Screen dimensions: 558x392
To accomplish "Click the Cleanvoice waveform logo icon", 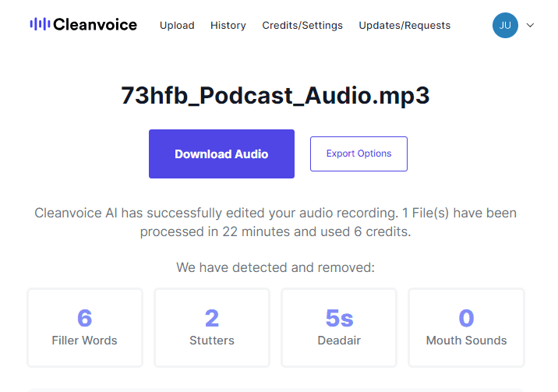I will [40, 24].
